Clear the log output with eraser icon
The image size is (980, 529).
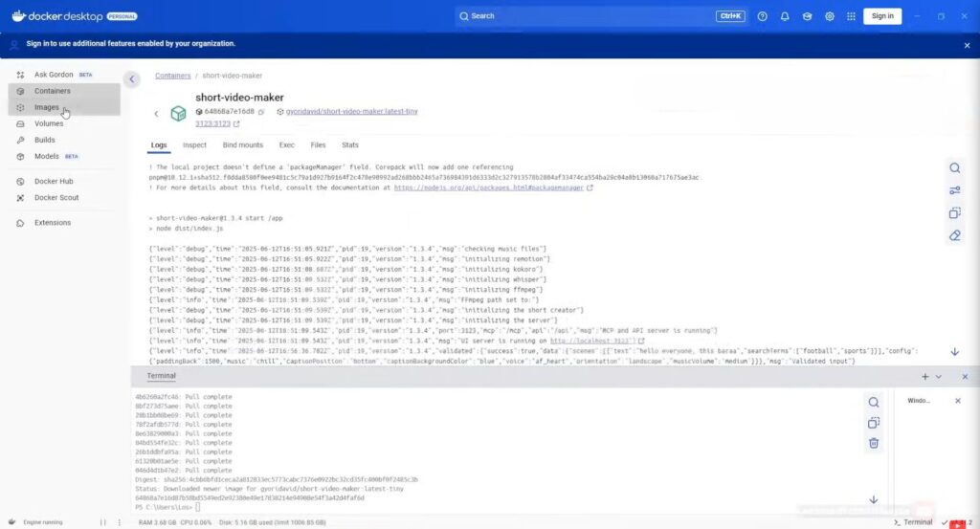[x=954, y=235]
